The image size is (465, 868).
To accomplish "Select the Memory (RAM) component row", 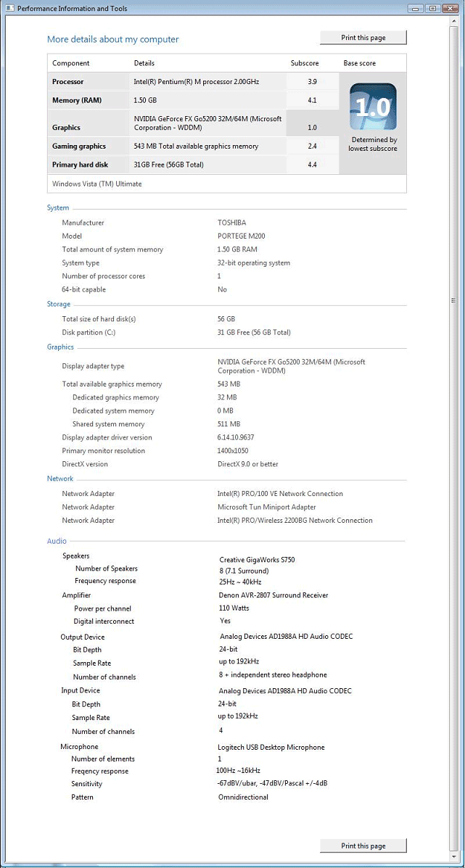I will point(75,100).
